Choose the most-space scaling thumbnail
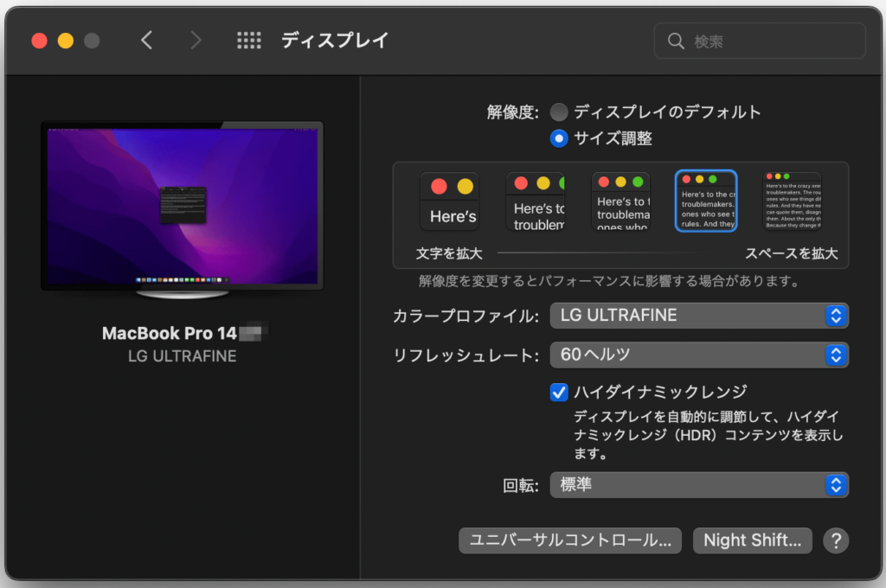 [793, 201]
